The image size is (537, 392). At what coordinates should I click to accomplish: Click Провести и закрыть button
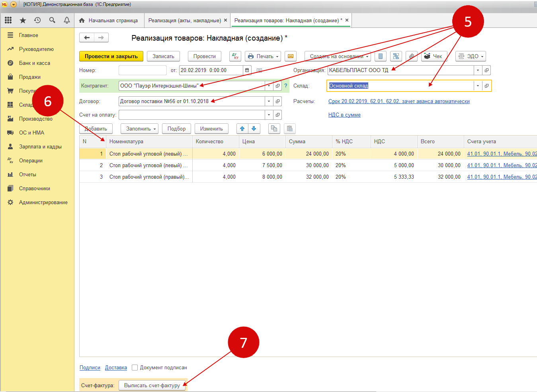tap(111, 56)
